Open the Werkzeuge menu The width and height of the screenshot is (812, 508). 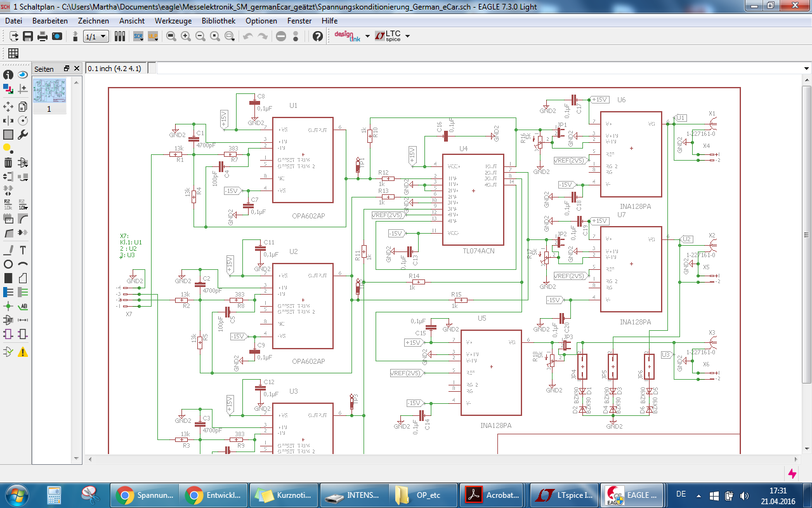click(173, 20)
